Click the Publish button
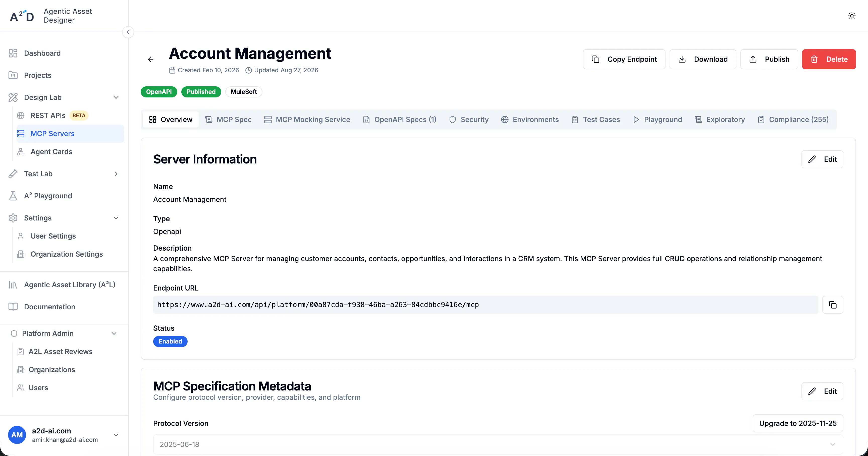This screenshot has width=868, height=456. pos(769,59)
